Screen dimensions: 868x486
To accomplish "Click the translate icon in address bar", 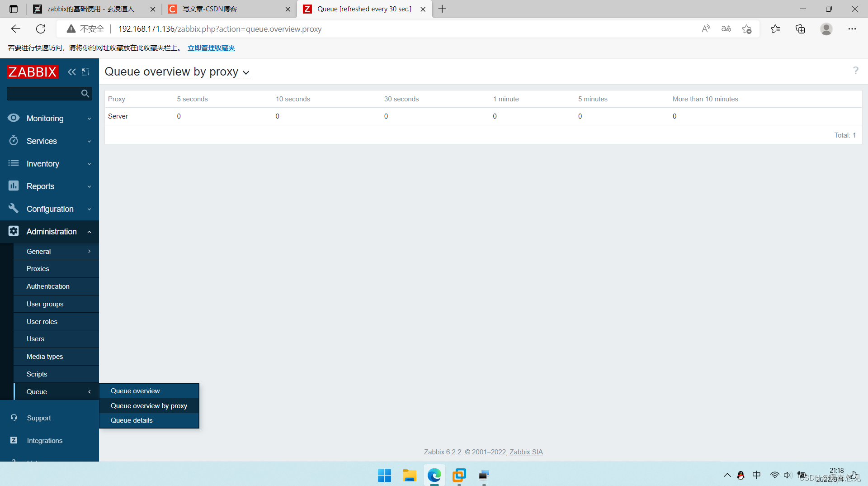I will coord(726,29).
